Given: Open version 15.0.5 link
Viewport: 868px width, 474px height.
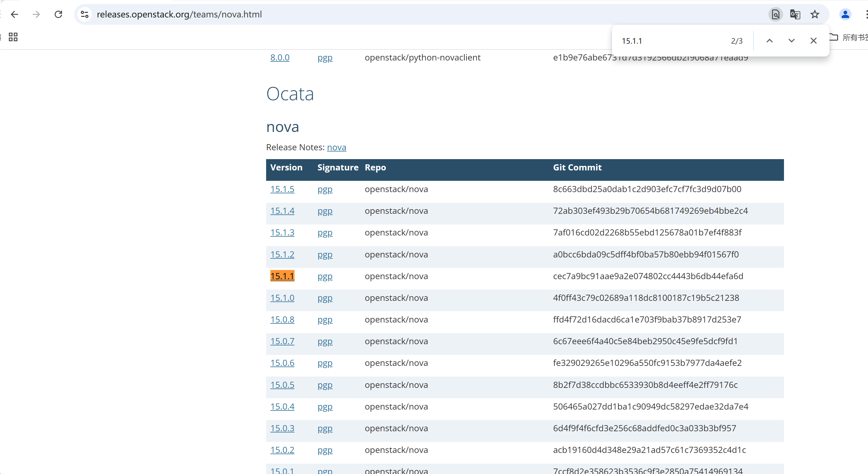Looking at the screenshot, I should tap(282, 385).
